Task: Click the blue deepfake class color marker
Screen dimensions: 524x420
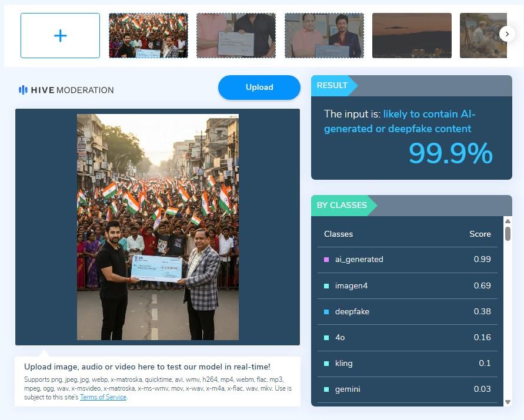Action: [x=326, y=312]
